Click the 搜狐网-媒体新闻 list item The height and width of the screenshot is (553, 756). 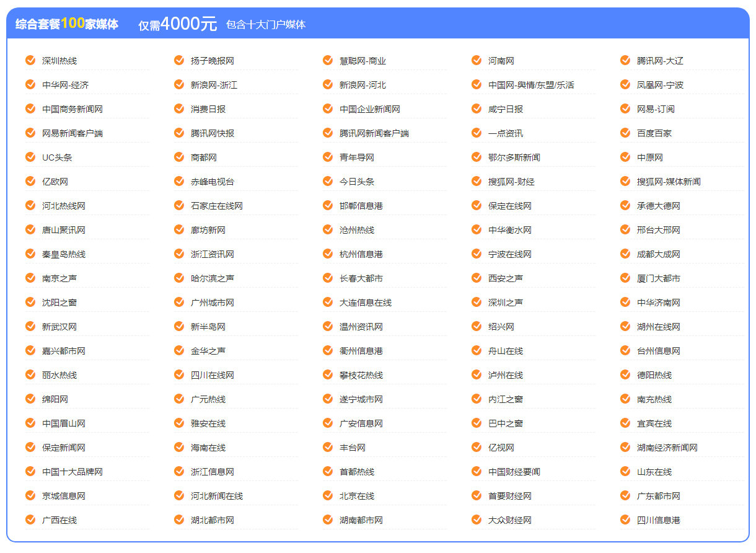pyautogui.click(x=669, y=182)
